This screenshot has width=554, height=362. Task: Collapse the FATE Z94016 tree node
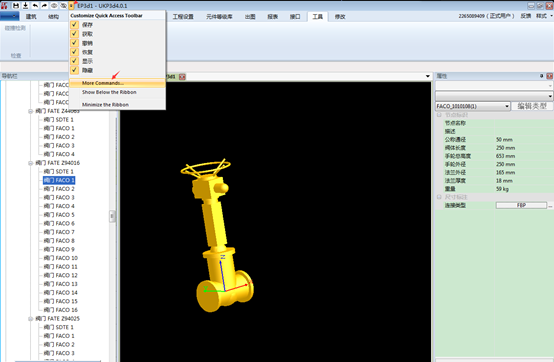tap(31, 163)
